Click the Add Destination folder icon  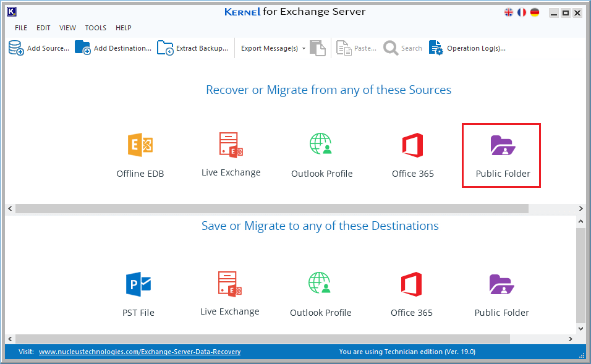click(x=83, y=48)
